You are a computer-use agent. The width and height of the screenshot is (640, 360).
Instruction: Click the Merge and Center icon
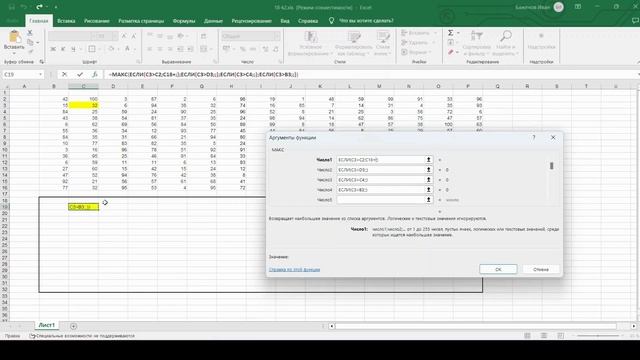(x=204, y=49)
